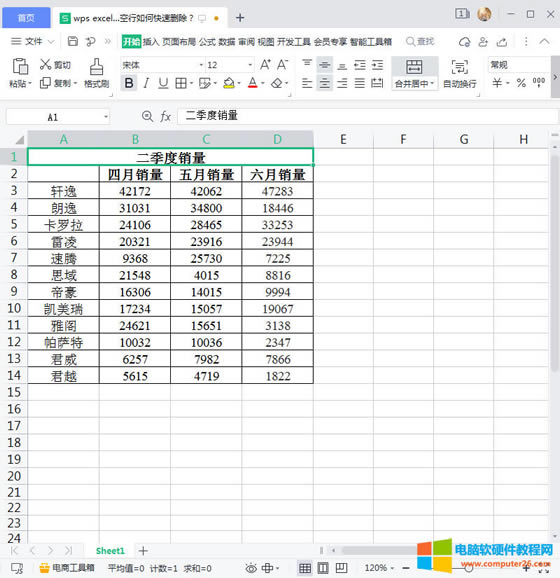The width and height of the screenshot is (560, 578).
Task: Click the save icon in quick toolbar
Action: pyautogui.click(x=73, y=41)
